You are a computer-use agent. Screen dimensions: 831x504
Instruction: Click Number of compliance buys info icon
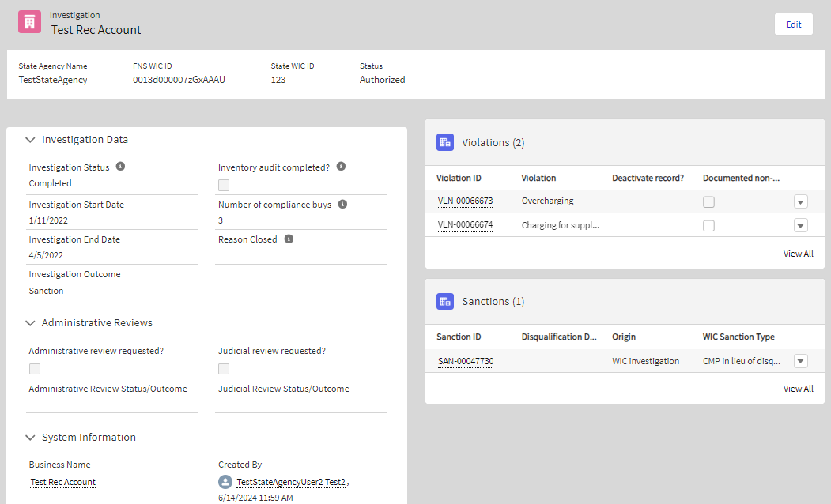[342, 204]
